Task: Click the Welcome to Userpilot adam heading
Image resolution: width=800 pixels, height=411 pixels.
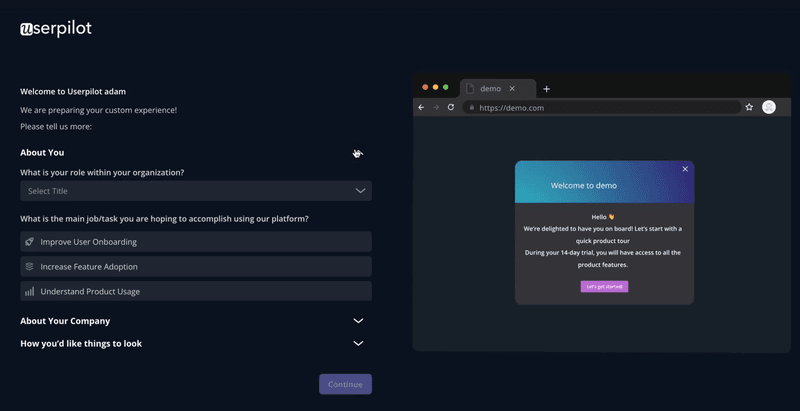Action: [x=73, y=92]
